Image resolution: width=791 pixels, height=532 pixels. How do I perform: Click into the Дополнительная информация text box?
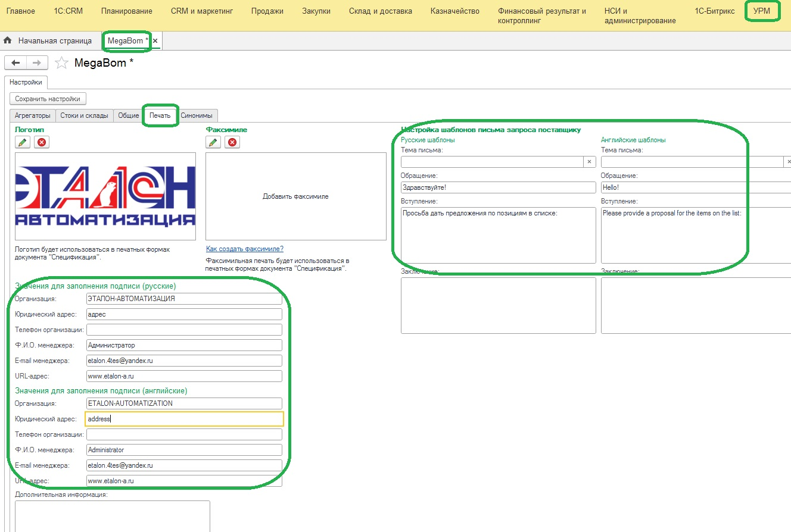click(112, 515)
